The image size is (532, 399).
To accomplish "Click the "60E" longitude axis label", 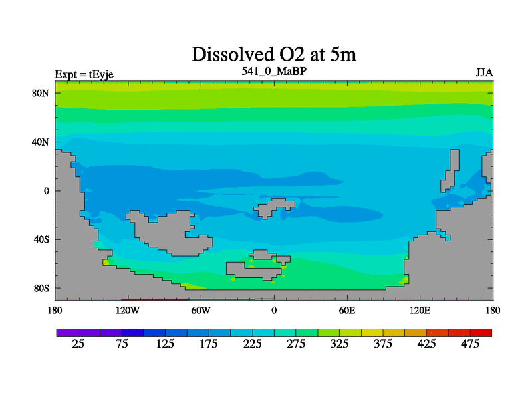I will click(x=346, y=310).
